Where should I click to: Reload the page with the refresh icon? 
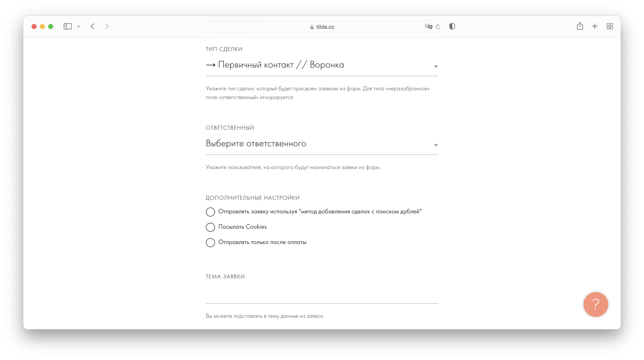click(x=438, y=26)
